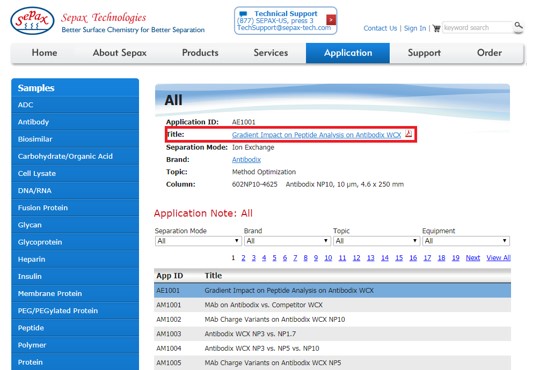Click into the keyword search field
554x370 pixels.
pyautogui.click(x=477, y=28)
